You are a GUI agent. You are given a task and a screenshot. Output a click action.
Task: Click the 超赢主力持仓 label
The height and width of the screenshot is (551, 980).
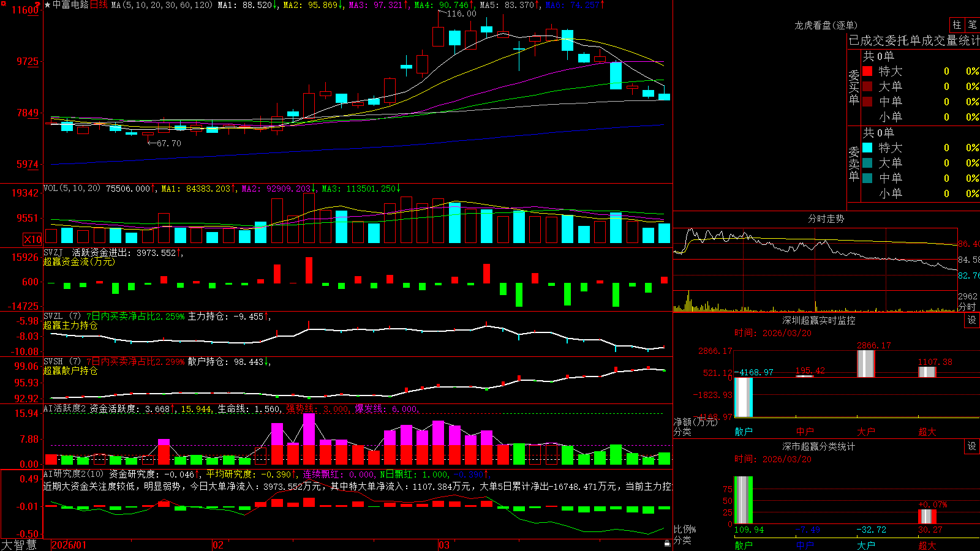click(x=70, y=325)
